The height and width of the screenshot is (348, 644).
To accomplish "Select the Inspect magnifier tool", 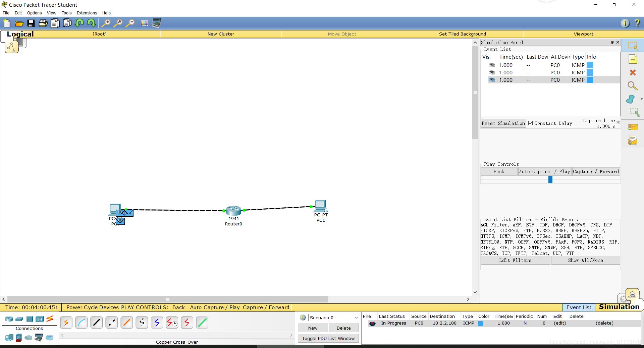I will [x=633, y=86].
